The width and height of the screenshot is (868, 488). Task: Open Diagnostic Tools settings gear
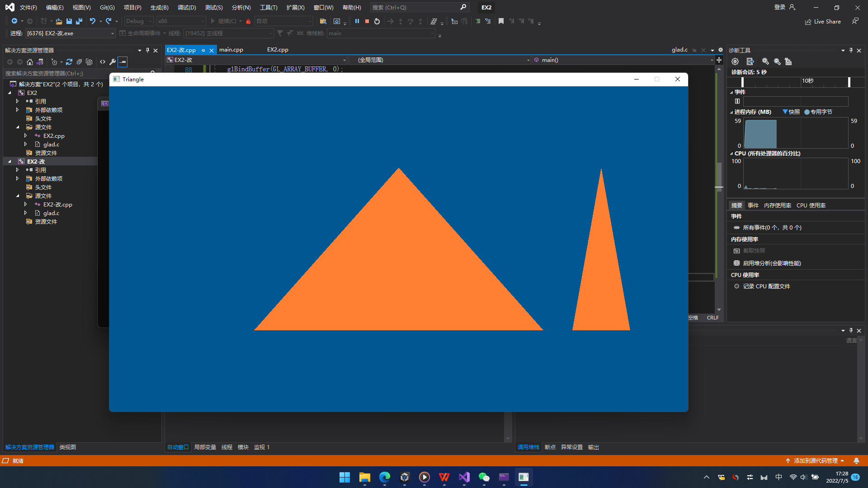(735, 61)
